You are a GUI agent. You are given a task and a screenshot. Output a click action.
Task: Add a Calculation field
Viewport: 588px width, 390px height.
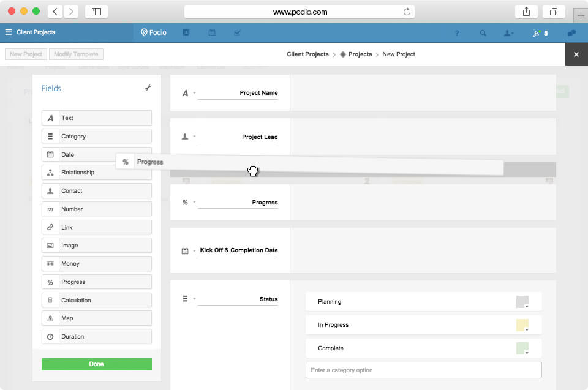click(x=96, y=299)
